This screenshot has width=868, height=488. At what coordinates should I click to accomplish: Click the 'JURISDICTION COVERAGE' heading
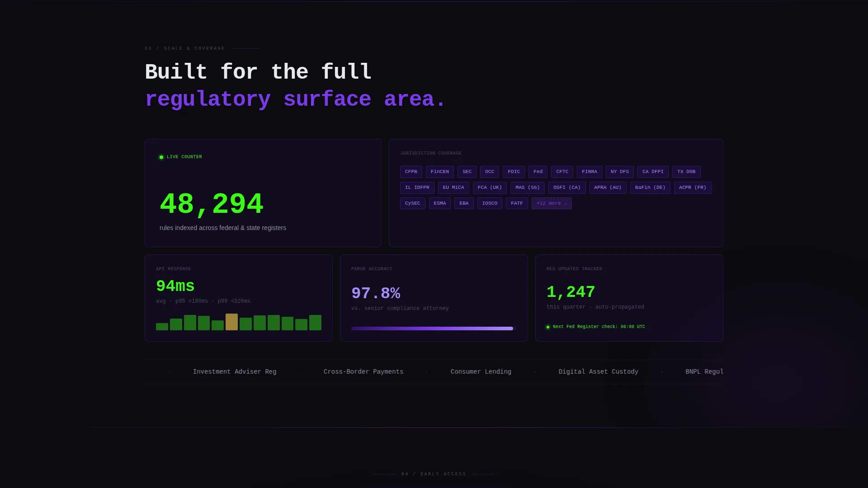pyautogui.click(x=431, y=153)
